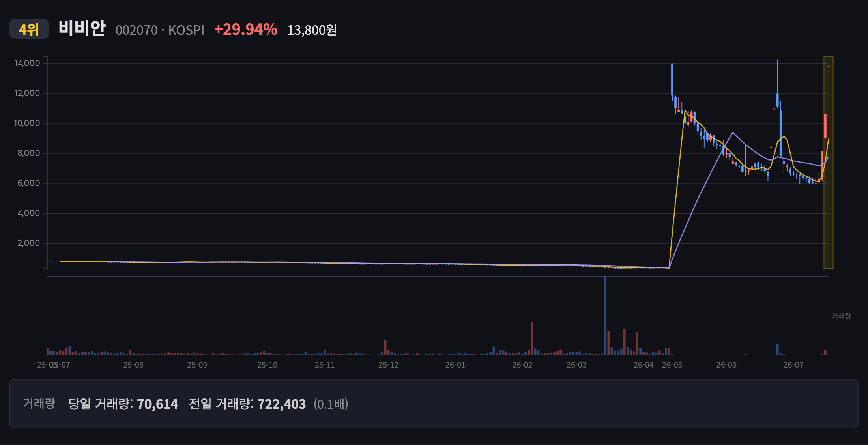
Task: Click the 14,000 y-axis label
Action: coord(27,63)
